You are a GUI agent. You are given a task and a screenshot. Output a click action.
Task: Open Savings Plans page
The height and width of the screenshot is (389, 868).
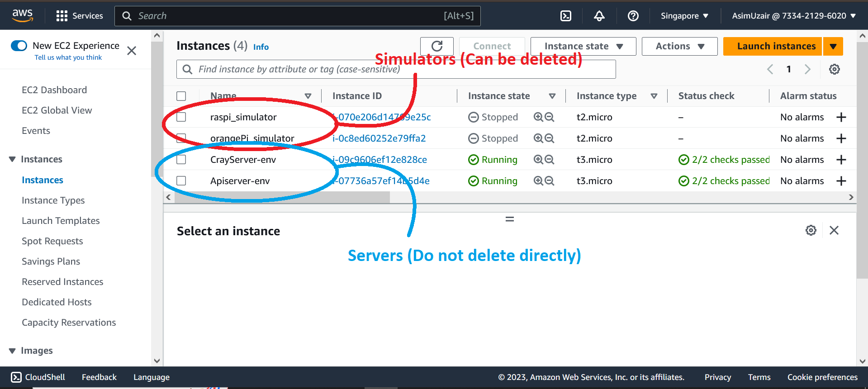[x=51, y=261]
